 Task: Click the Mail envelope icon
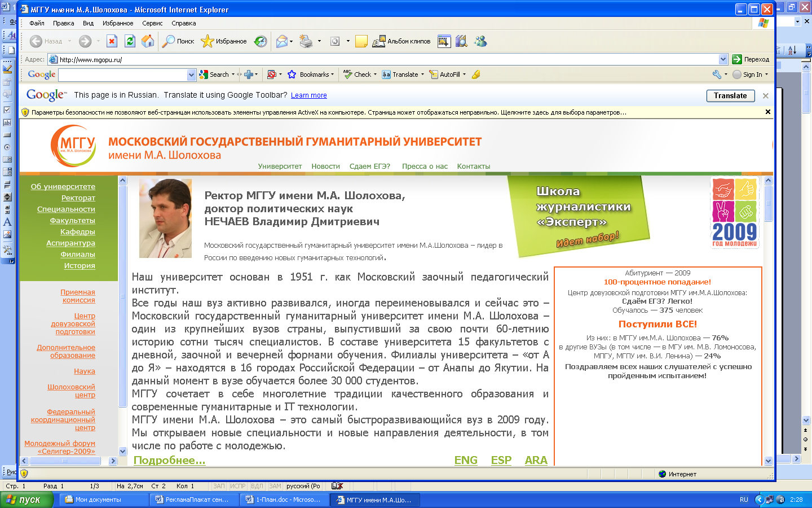(x=281, y=41)
